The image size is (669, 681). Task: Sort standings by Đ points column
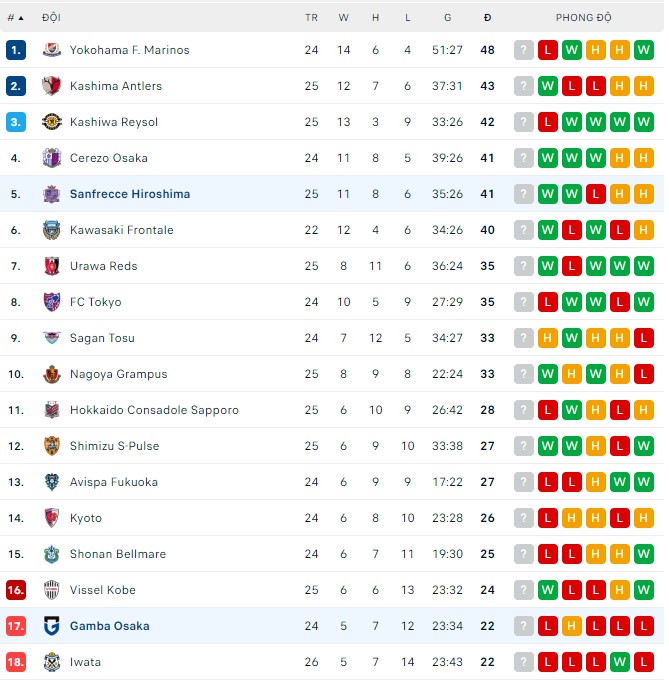[487, 18]
